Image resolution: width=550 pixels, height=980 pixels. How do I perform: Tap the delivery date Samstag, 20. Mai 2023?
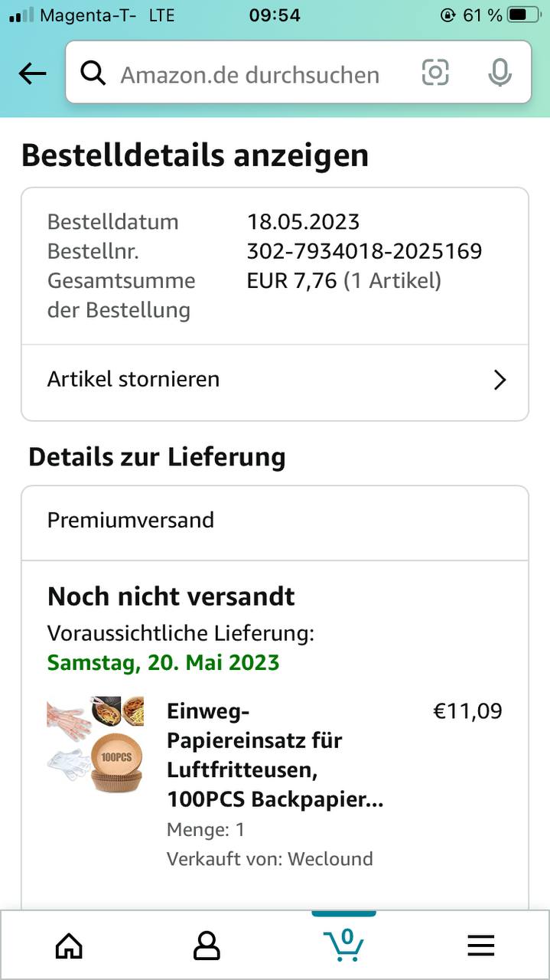[x=163, y=662]
